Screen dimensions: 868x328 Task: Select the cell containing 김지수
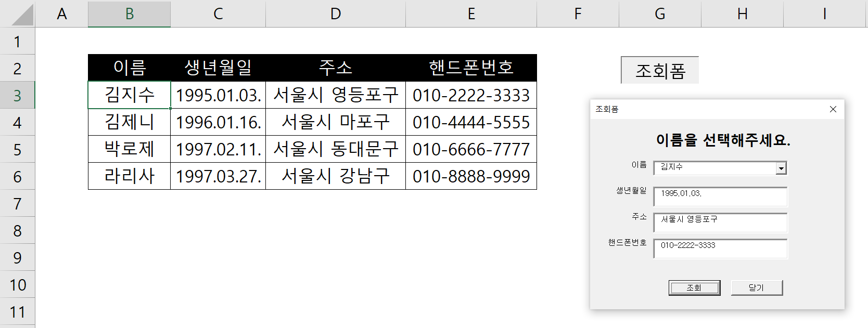tap(130, 95)
